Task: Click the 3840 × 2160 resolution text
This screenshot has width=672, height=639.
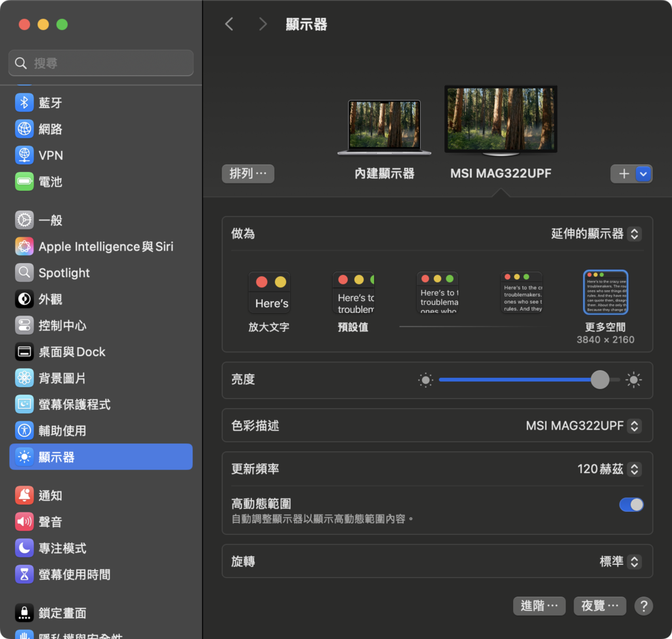Action: coord(606,340)
